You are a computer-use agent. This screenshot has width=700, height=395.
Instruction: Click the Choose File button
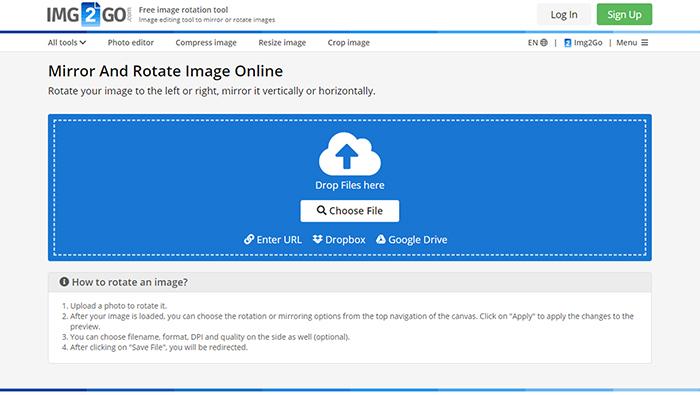coord(350,211)
